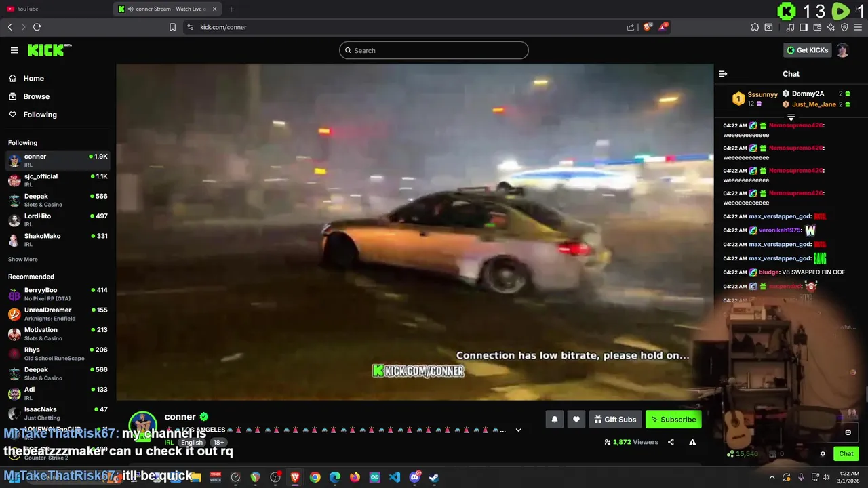Screen dimensions: 868x488
Task: Open chat settings gear icon
Action: click(x=823, y=454)
